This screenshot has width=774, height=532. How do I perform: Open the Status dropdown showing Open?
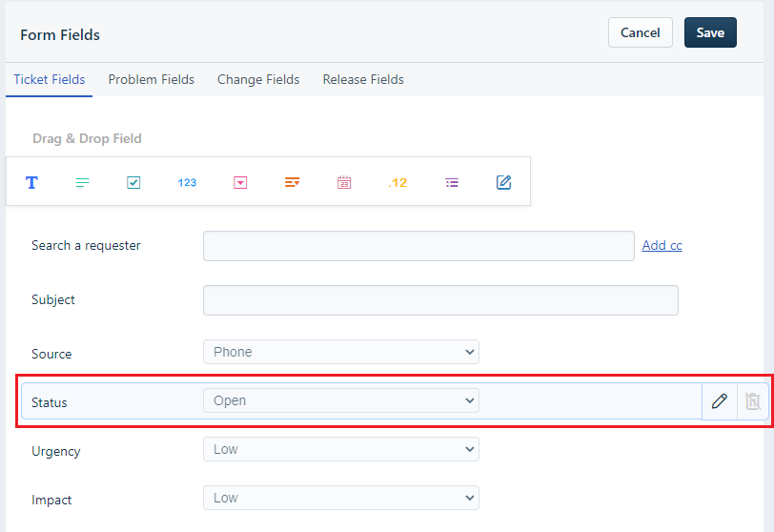coord(341,400)
